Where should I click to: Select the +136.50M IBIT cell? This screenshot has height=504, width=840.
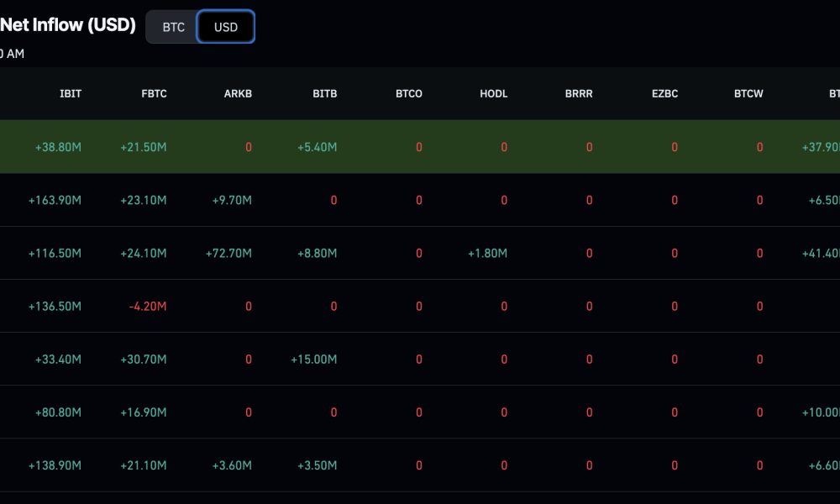pyautogui.click(x=55, y=307)
